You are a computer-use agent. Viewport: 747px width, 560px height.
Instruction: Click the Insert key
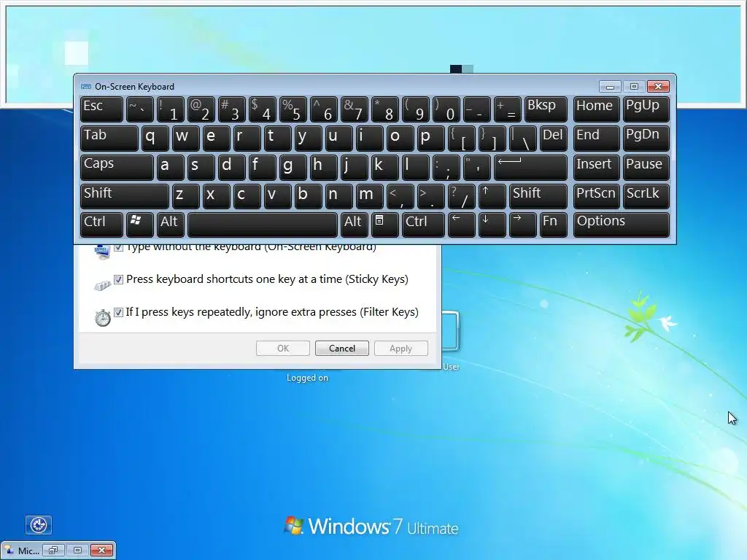tap(597, 167)
